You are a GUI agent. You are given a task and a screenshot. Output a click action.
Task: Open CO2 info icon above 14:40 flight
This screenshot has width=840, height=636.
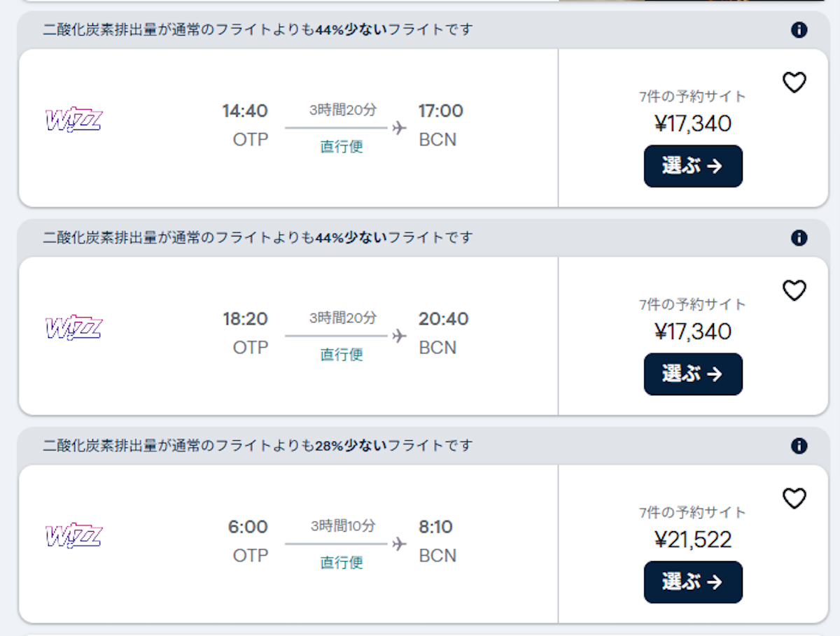coord(799,30)
